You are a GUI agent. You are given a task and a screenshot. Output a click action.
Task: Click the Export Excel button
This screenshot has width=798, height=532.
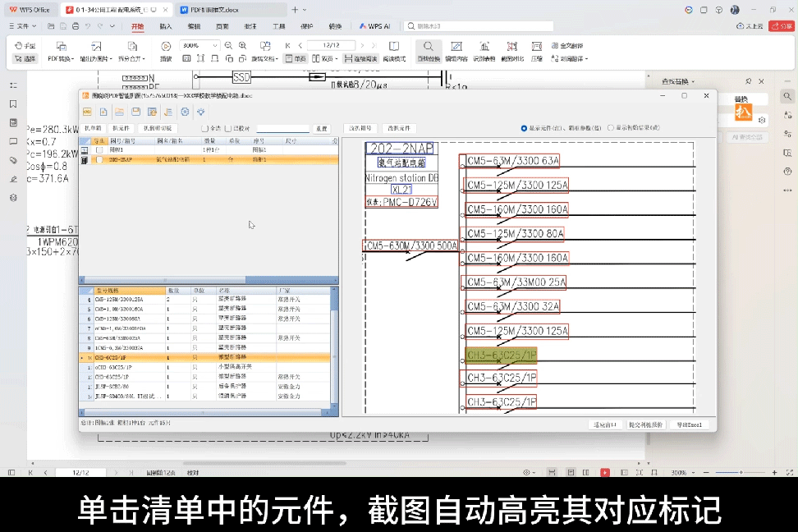click(689, 424)
